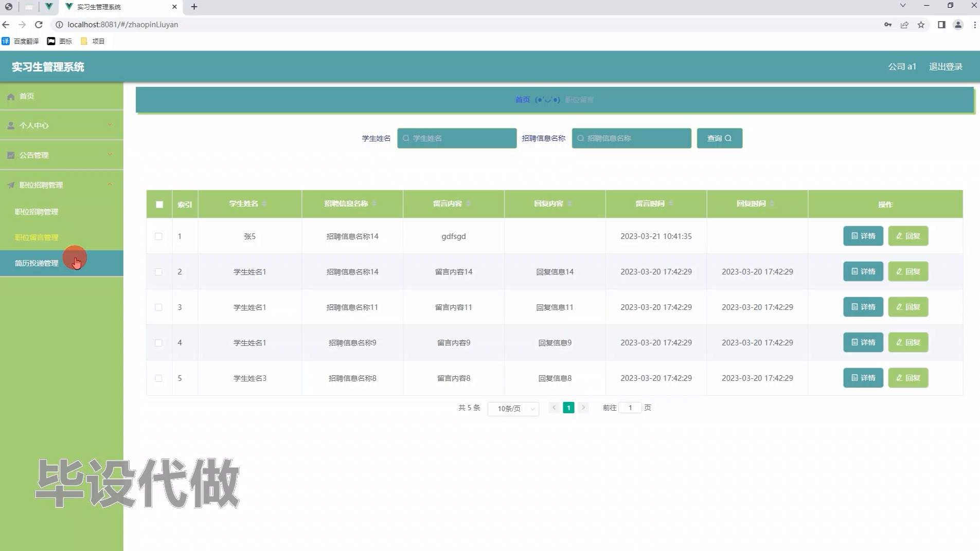Collapse 职位招聘管理 sidebar menu
This screenshot has width=980, height=551.
point(62,185)
